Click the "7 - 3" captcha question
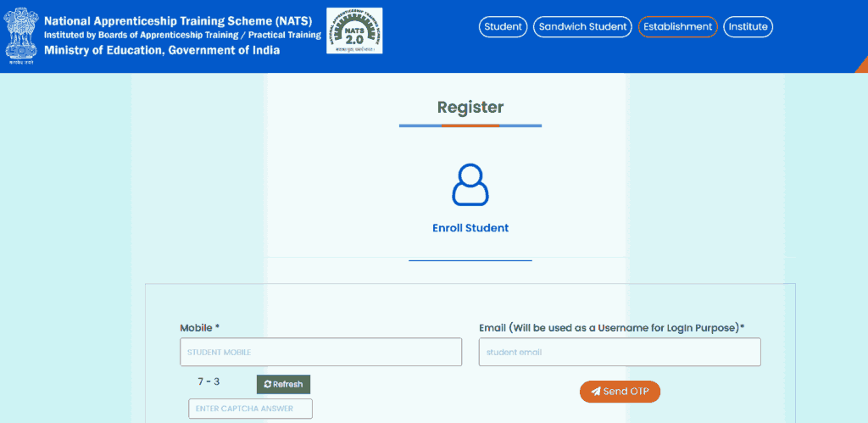This screenshot has height=423, width=868. click(x=209, y=381)
